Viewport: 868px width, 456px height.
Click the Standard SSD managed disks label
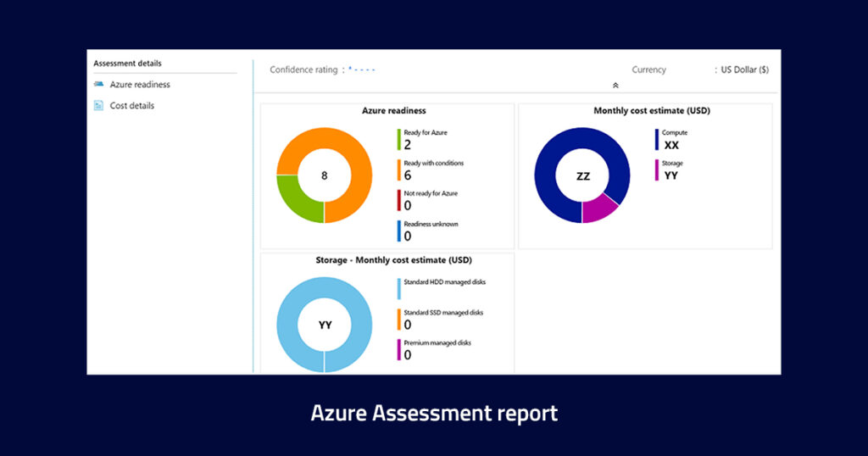pos(443,313)
